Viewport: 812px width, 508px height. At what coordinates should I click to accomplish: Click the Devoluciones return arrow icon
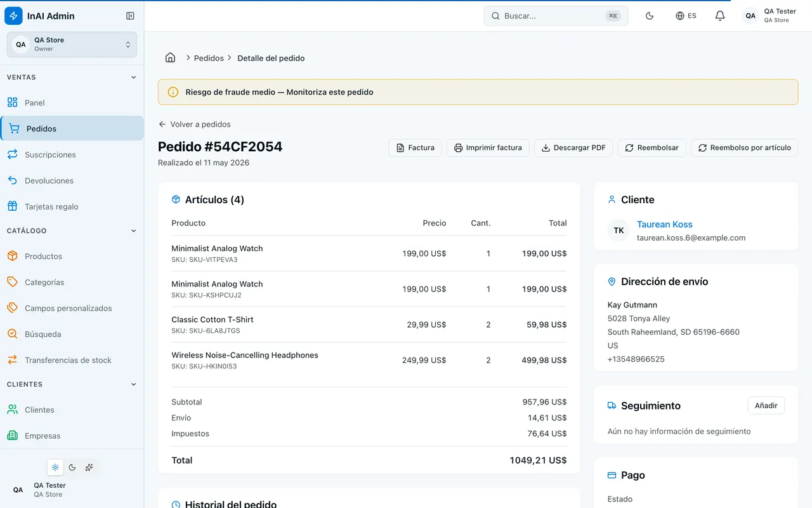click(12, 180)
